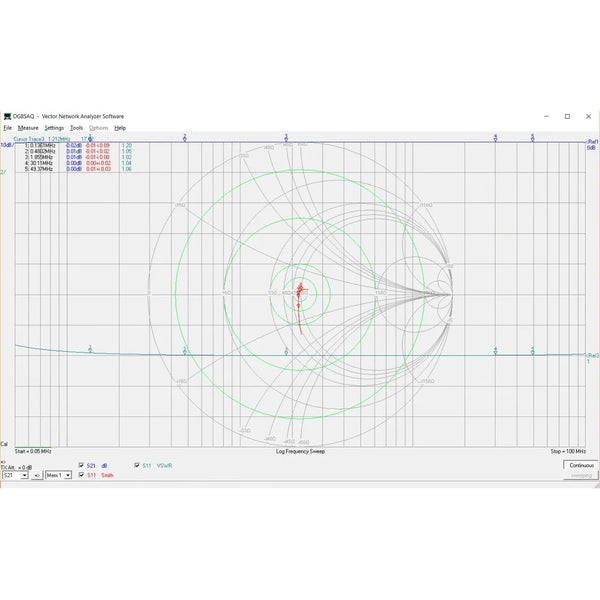
Task: Toggle the S11 VSWR trace checkbox
Action: click(137, 465)
